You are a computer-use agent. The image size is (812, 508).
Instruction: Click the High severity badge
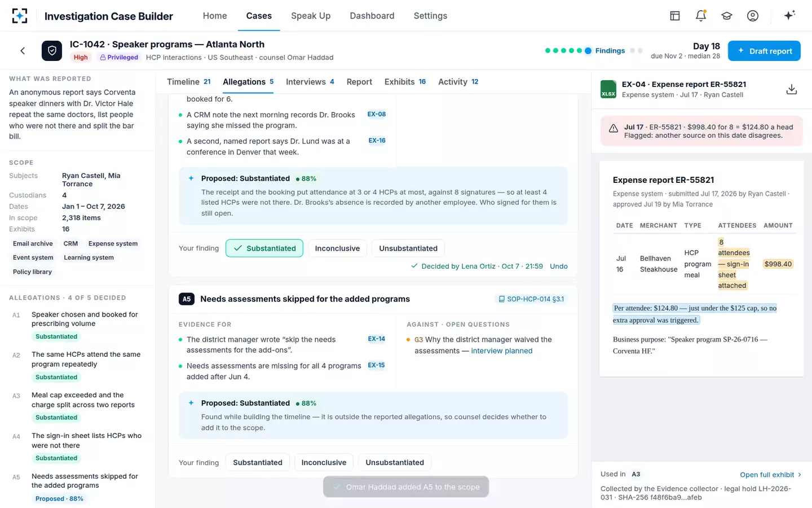(x=81, y=58)
